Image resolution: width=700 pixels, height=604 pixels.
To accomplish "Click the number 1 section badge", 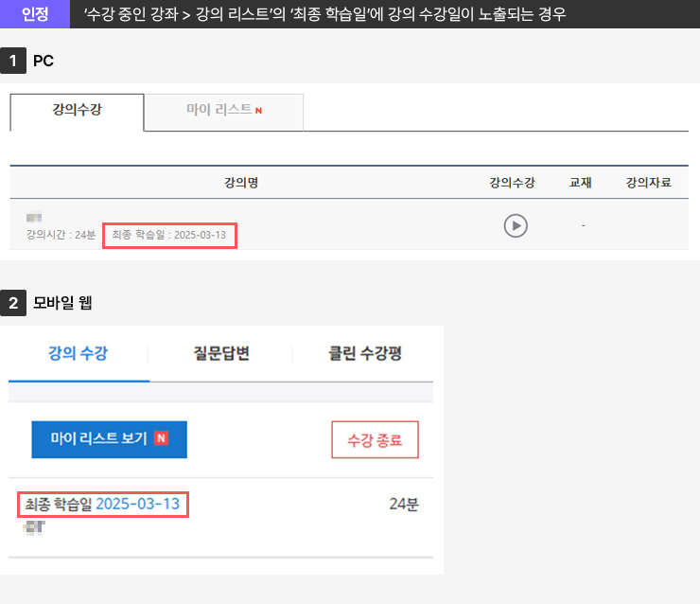I will (12, 61).
